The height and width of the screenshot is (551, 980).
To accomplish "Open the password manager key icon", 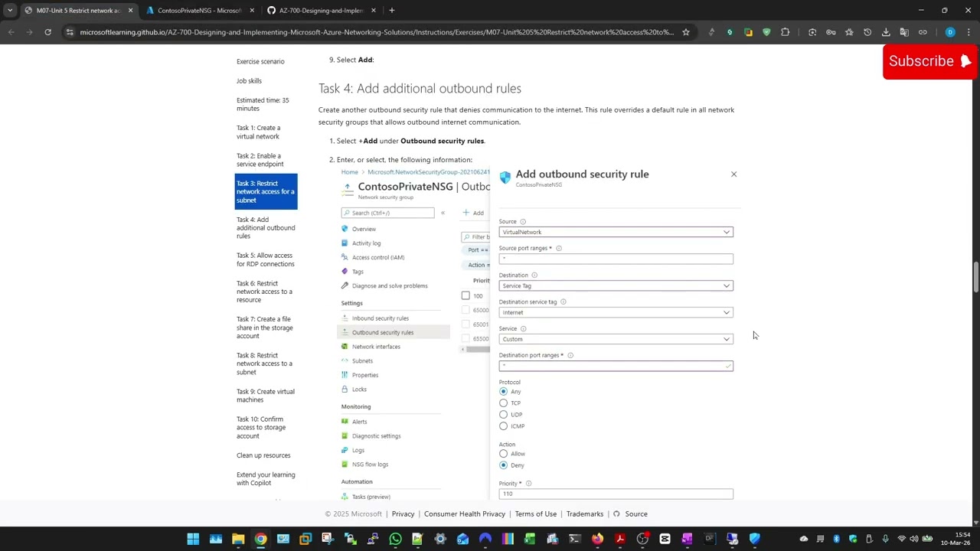I will 831,32.
